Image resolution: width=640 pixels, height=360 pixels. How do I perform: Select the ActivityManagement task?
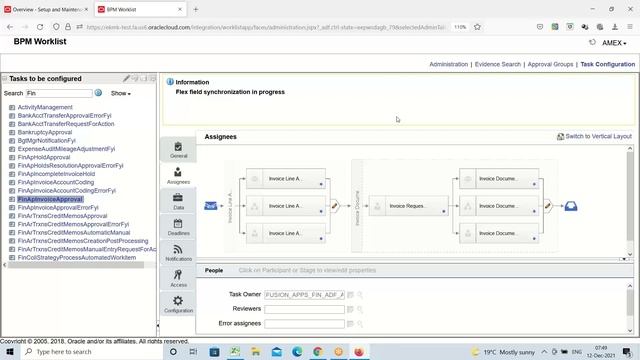point(45,107)
